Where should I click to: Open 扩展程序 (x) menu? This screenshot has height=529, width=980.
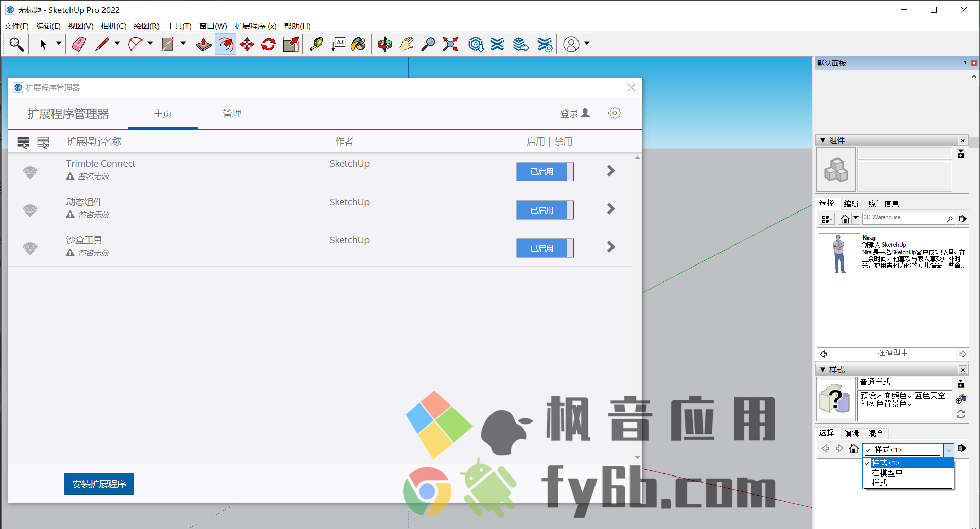pyautogui.click(x=255, y=26)
